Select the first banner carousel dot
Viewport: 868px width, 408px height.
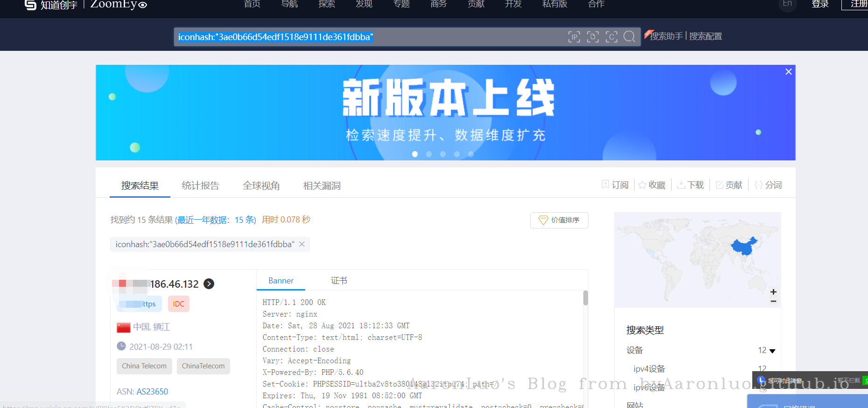[x=415, y=154]
